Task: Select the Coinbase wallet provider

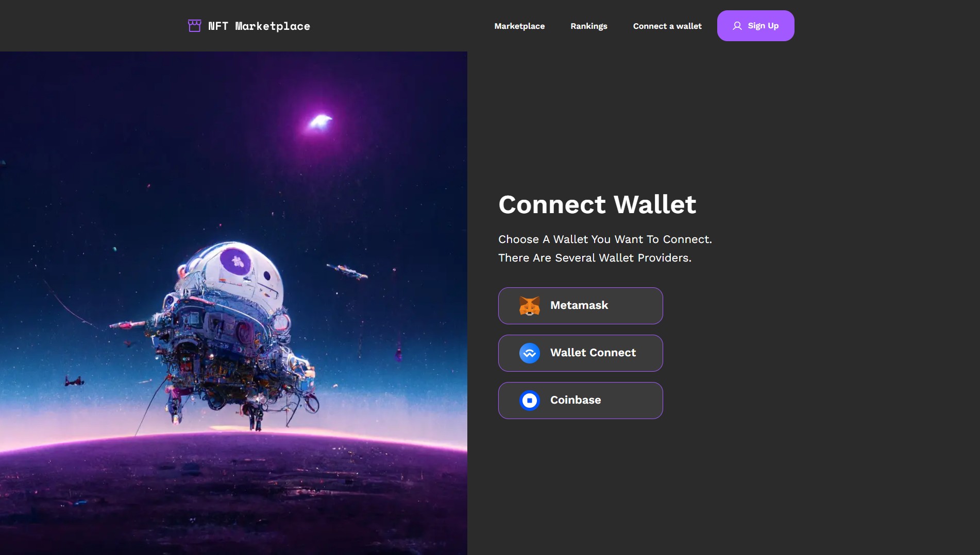Action: 580,401
